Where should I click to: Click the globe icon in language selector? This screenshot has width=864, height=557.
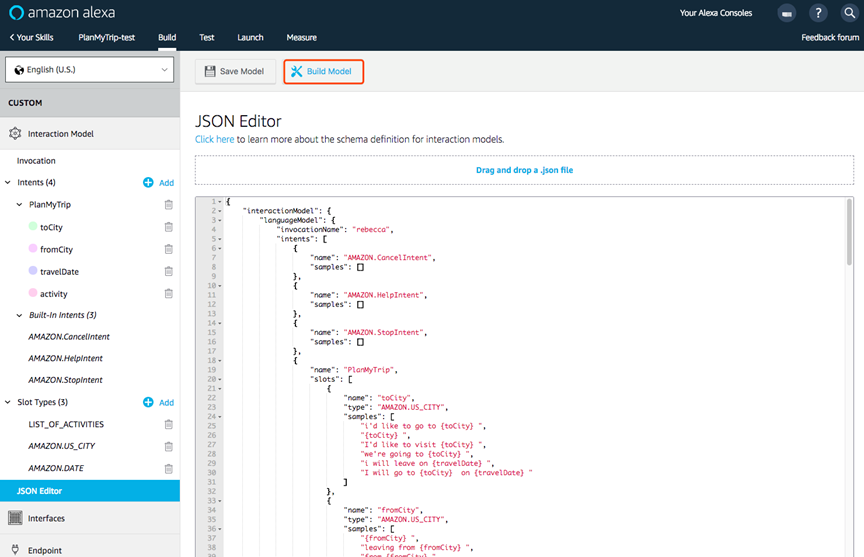(19, 70)
